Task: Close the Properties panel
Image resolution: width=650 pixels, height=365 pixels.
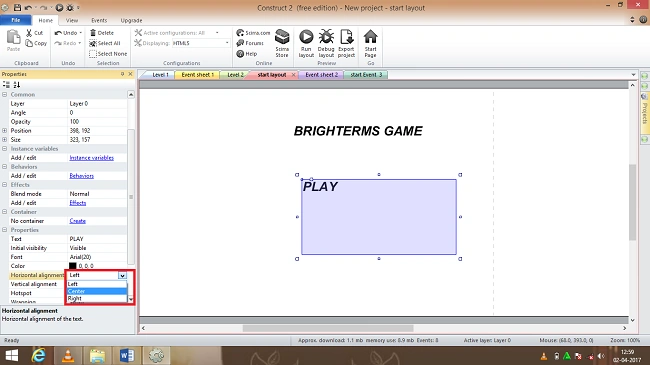Action: [x=130, y=74]
